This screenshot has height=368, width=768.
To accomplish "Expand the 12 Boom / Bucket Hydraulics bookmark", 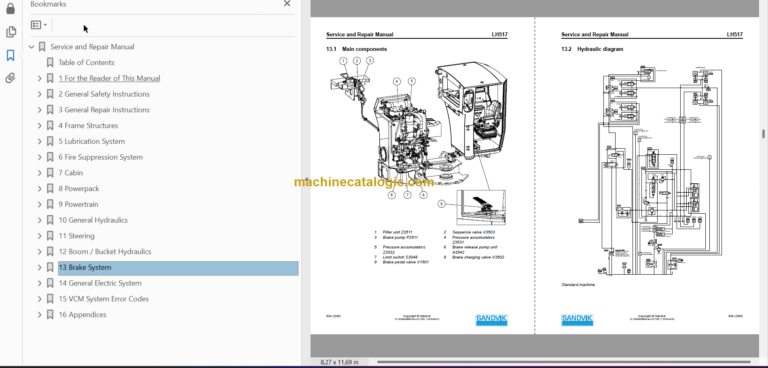I will [x=40, y=251].
